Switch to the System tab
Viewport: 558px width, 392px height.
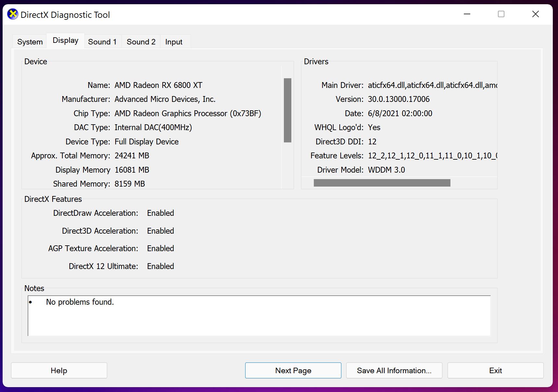pos(29,41)
